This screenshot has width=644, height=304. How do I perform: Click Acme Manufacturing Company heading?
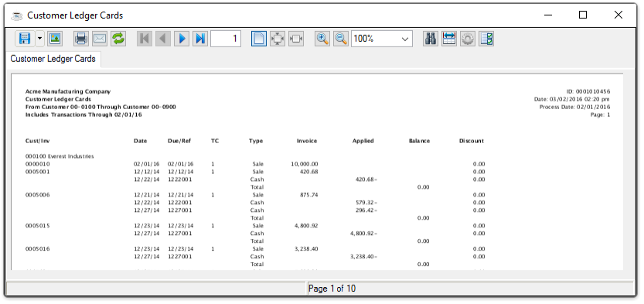68,91
